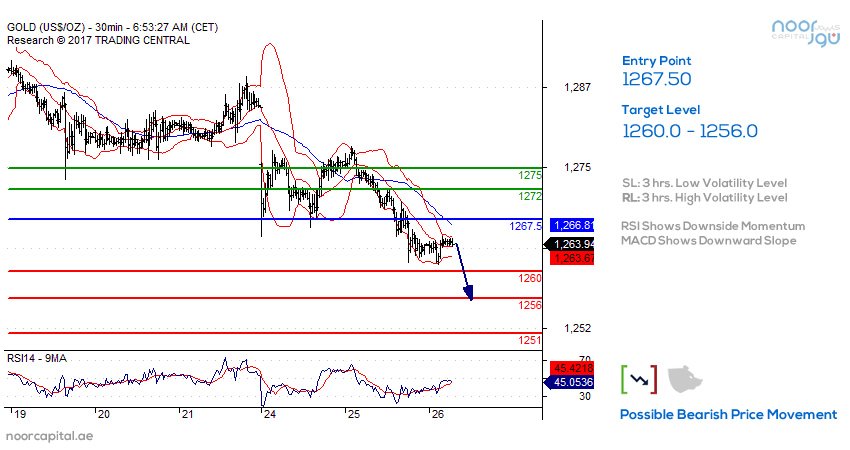The height and width of the screenshot is (450, 850).
Task: Click the 1267.5 blue pivot label
Action: coord(525,226)
